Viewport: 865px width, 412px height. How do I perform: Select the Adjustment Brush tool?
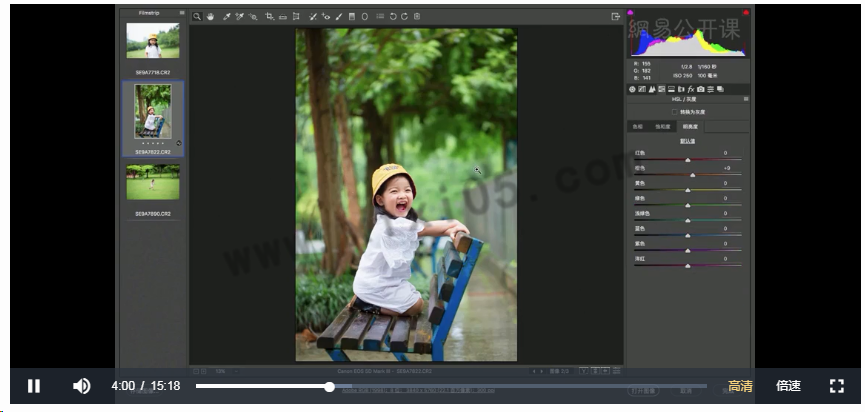tap(339, 17)
